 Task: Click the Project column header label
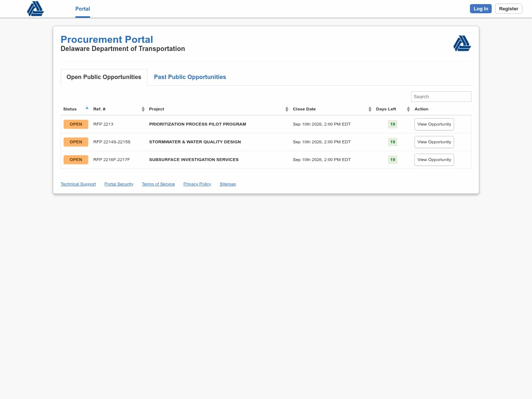157,109
